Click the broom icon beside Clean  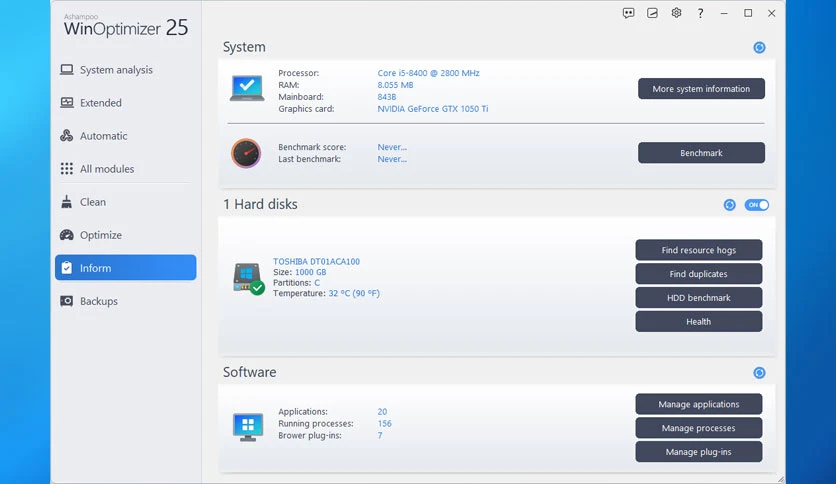click(x=67, y=201)
